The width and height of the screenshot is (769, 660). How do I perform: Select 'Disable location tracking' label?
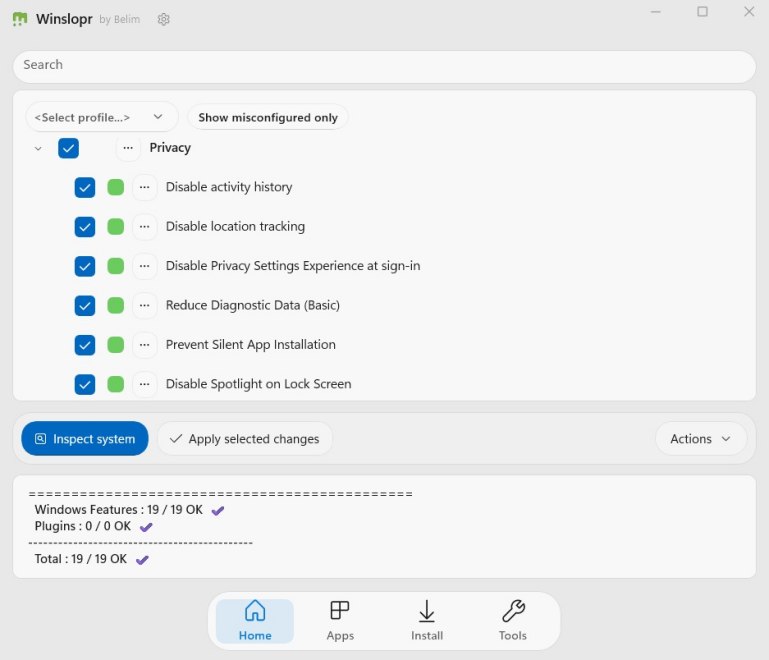pos(235,226)
